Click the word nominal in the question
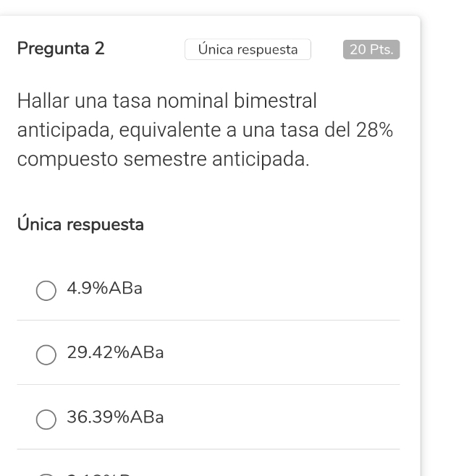The width and height of the screenshot is (456, 476). click(194, 101)
